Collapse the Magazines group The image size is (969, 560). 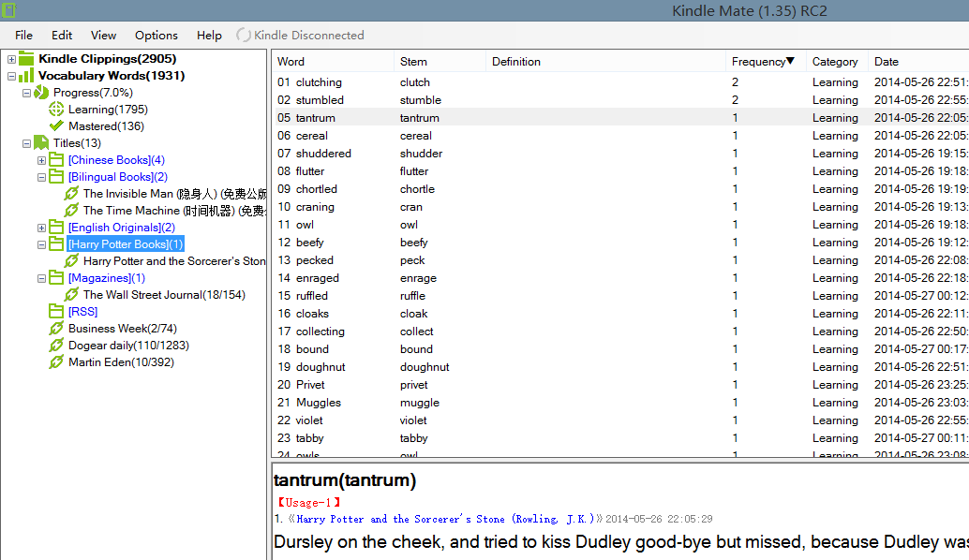[x=41, y=278]
